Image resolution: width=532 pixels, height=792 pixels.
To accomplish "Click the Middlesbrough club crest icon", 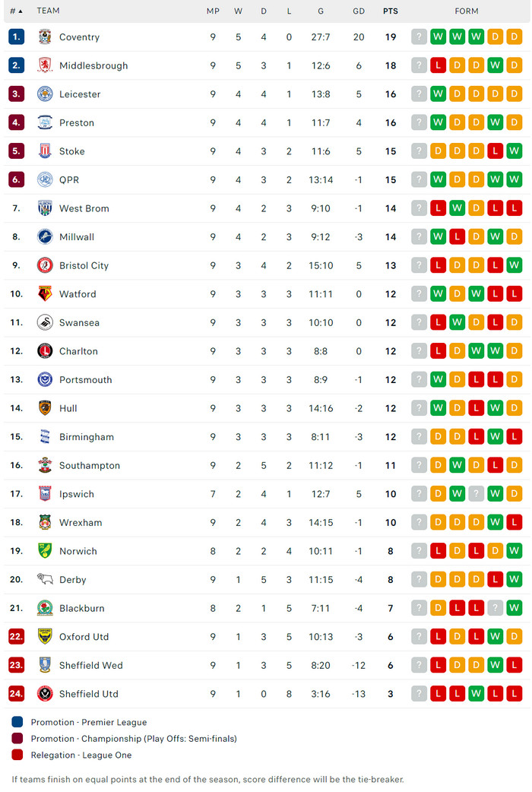I will point(45,65).
